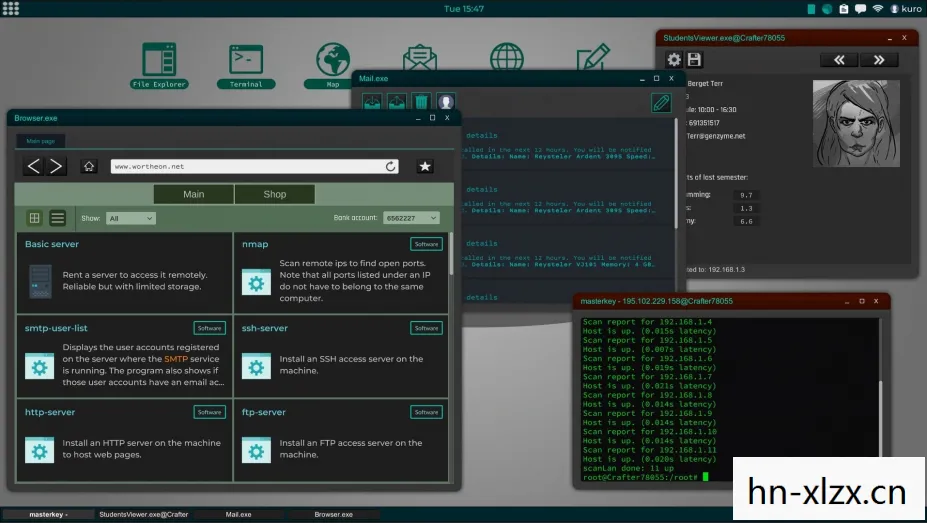The width and height of the screenshot is (927, 523).
Task: Launch the Terminal desktop icon
Action: pos(246,65)
